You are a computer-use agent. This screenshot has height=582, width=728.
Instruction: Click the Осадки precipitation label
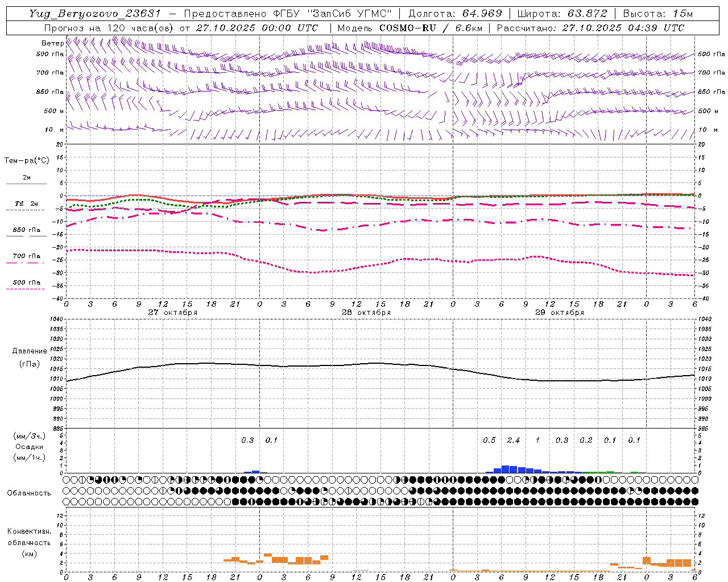(x=30, y=447)
